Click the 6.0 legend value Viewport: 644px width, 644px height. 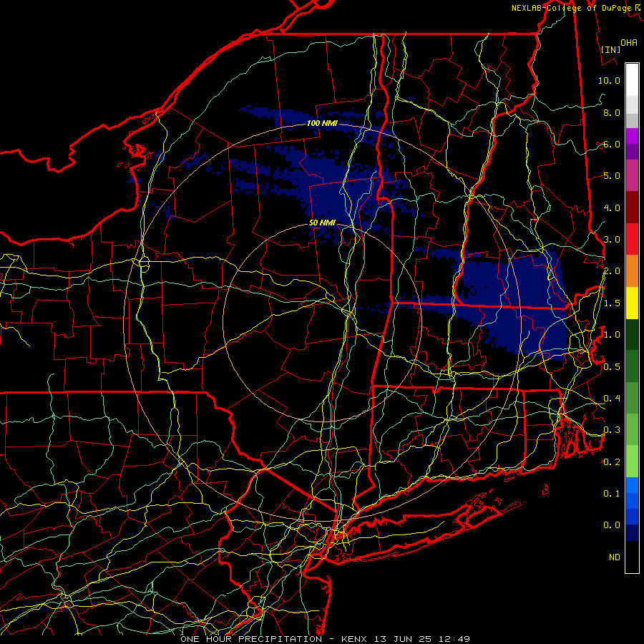[x=612, y=144]
